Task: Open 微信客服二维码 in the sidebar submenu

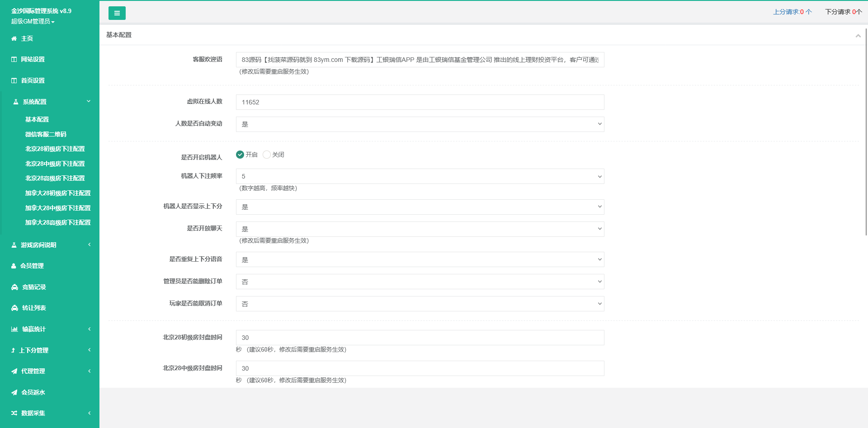Action: 46,134
